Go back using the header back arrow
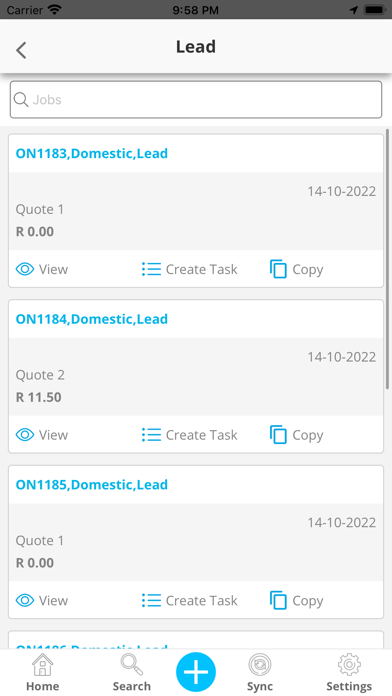Screen dimensions: 392x696 (21, 50)
